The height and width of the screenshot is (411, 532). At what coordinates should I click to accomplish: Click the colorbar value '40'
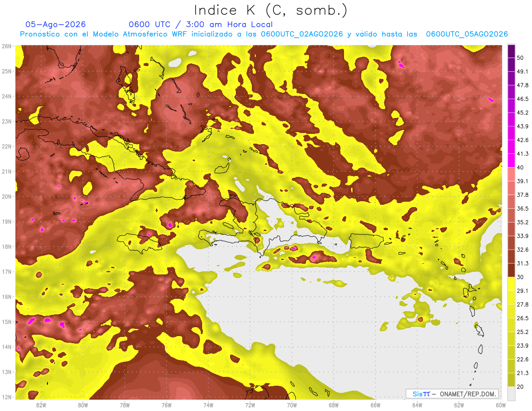521,167
